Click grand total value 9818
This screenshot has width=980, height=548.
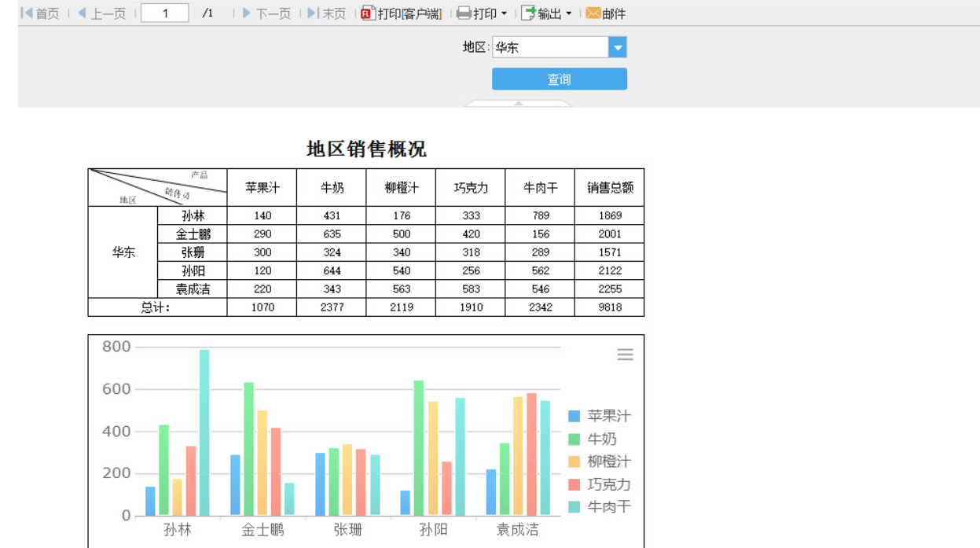click(610, 307)
